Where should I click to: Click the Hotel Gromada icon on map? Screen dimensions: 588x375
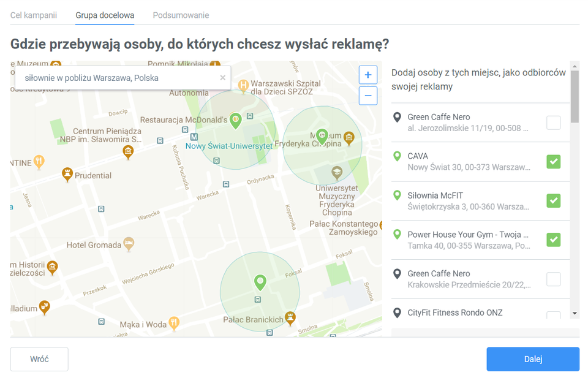129,244
